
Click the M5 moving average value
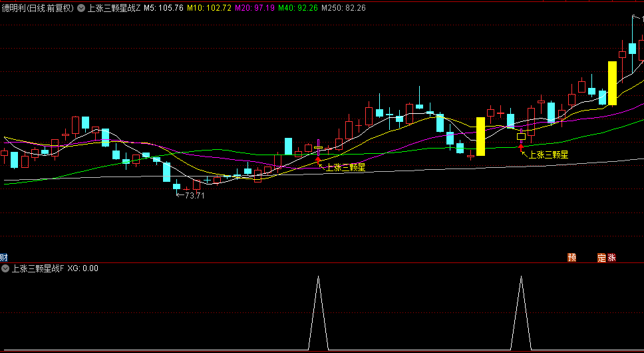point(164,9)
